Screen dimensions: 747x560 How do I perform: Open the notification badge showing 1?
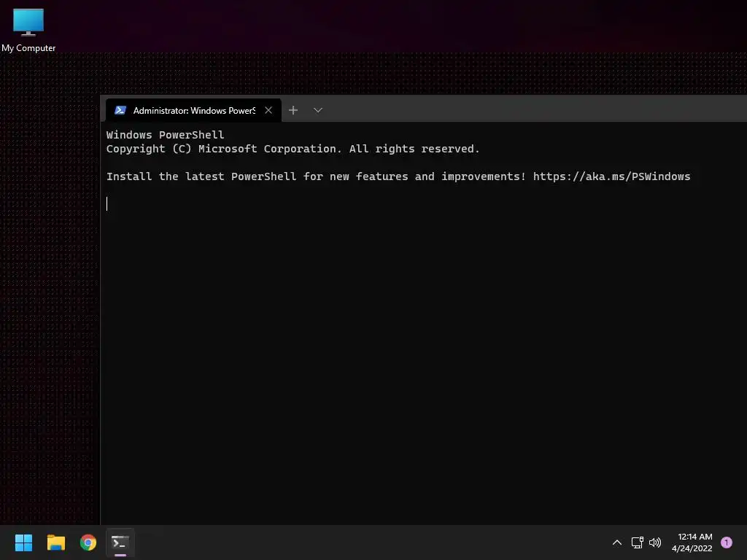(727, 542)
